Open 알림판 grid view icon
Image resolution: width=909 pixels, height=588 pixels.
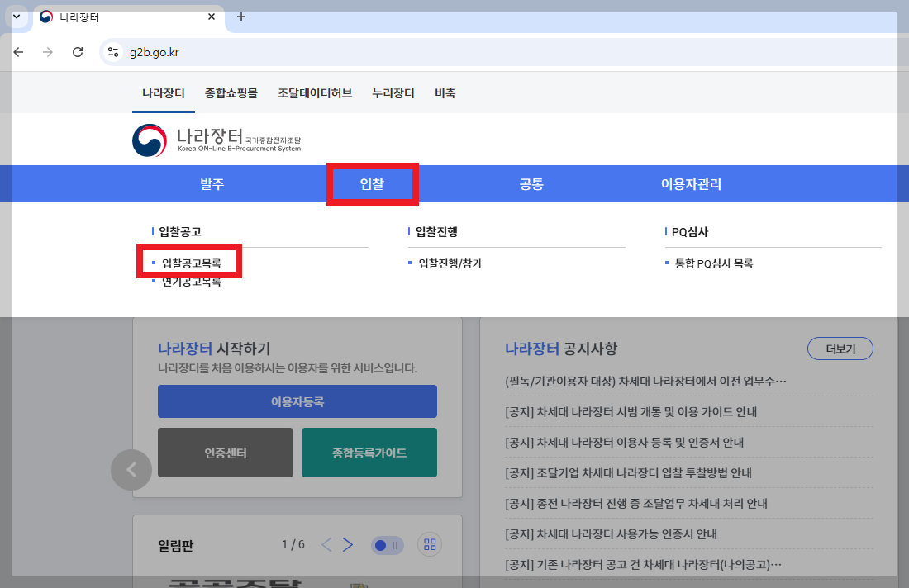pos(430,544)
